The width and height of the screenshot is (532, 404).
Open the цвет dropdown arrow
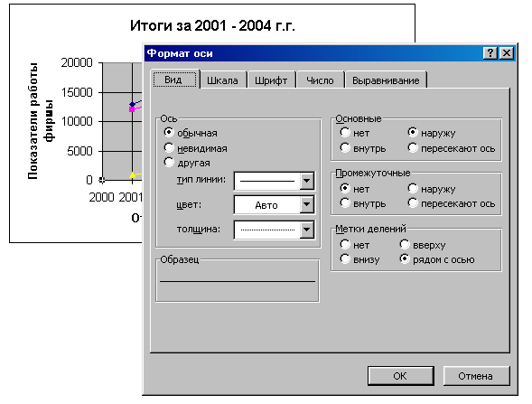[307, 205]
